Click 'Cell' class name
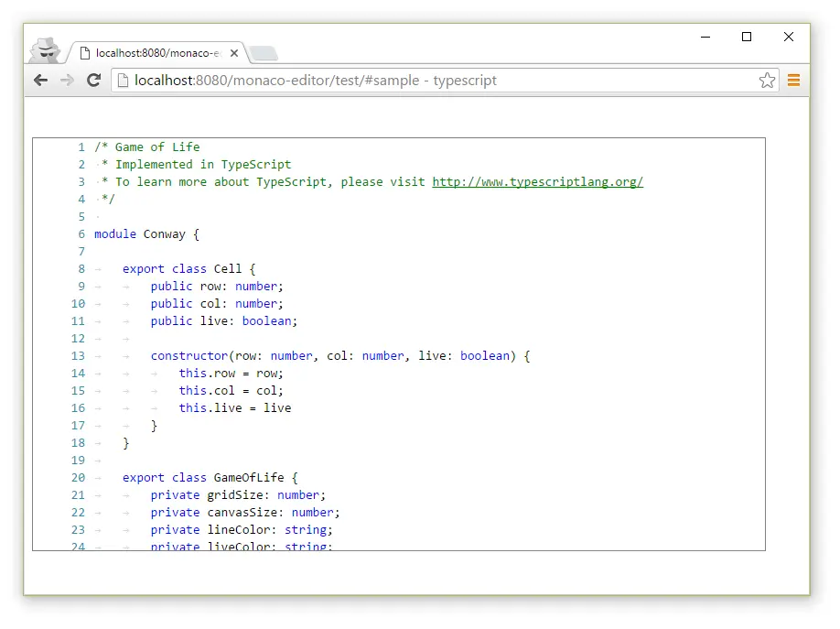The height and width of the screenshot is (629, 840). [x=228, y=268]
